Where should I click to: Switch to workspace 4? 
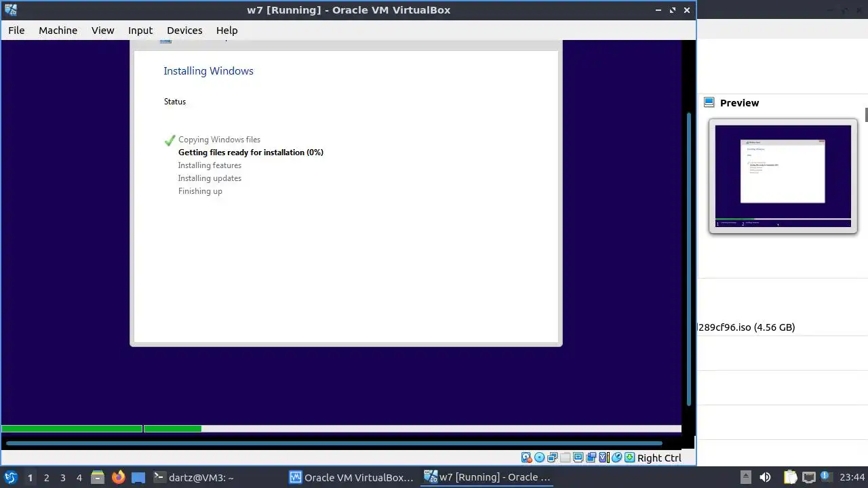coord(79,478)
